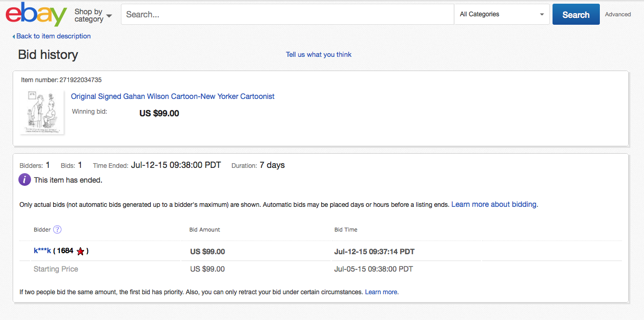This screenshot has height=320, width=644.
Task: Click the purple info icon beside item ended
Action: (x=25, y=179)
